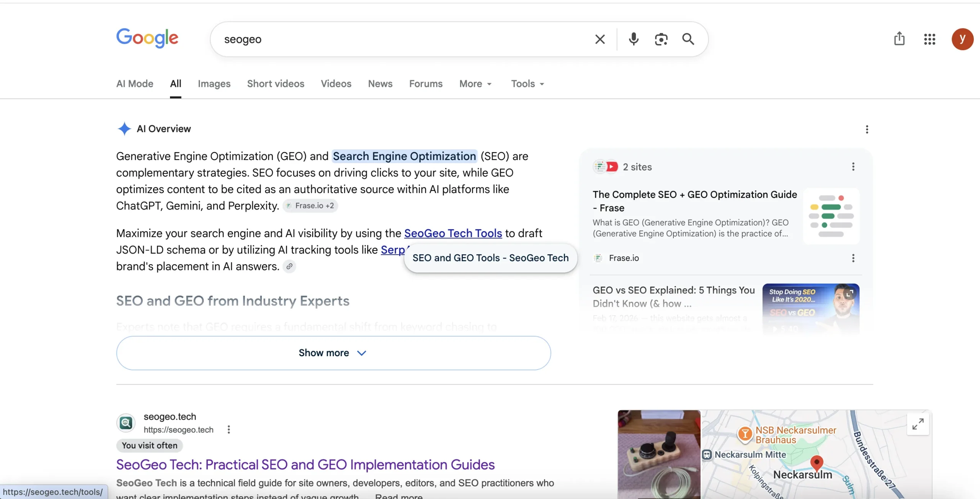Click the NSB Neckarsulmer Brauhaus map marker
This screenshot has width=980, height=499.
(x=745, y=434)
